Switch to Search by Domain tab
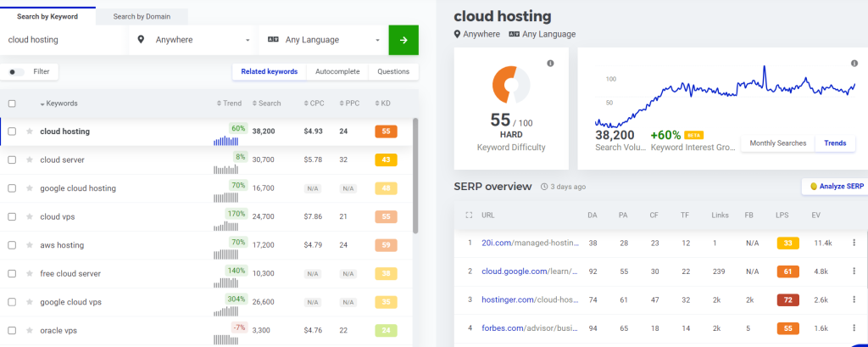Viewport: 868px width, 347px height. point(142,17)
